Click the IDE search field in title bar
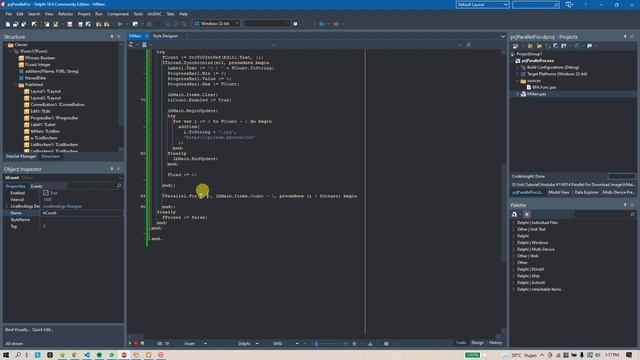The image size is (640, 360). 535,4
